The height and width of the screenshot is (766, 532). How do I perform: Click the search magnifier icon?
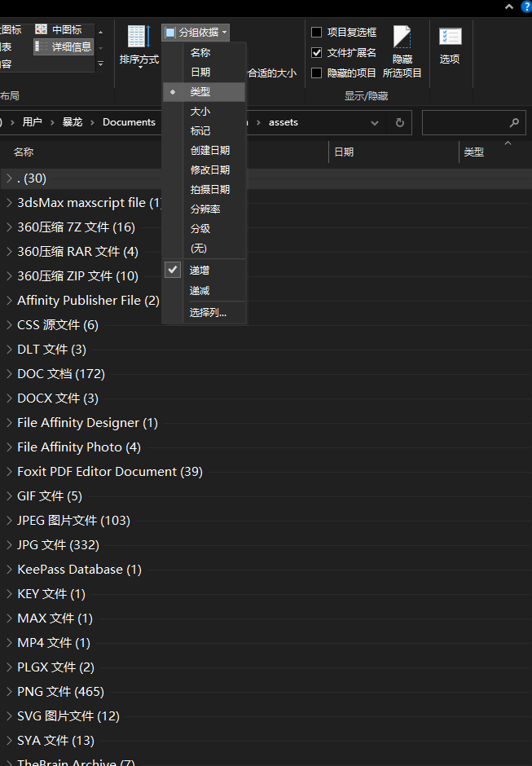pyautogui.click(x=514, y=122)
